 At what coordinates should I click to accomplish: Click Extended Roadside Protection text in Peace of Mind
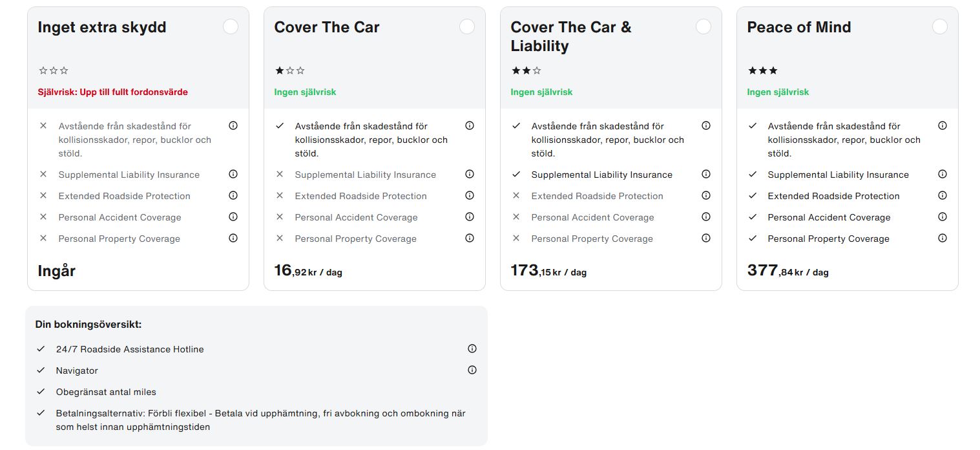pos(833,196)
